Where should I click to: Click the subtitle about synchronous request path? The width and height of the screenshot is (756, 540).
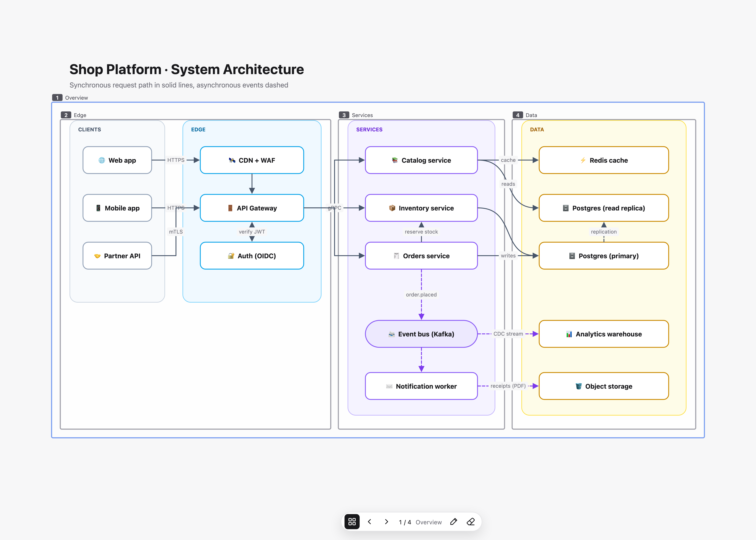179,85
